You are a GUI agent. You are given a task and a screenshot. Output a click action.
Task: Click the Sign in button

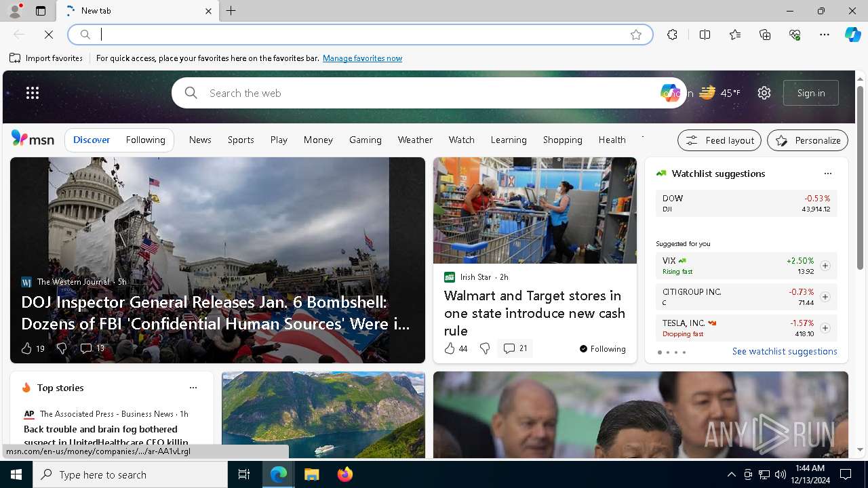tap(811, 93)
